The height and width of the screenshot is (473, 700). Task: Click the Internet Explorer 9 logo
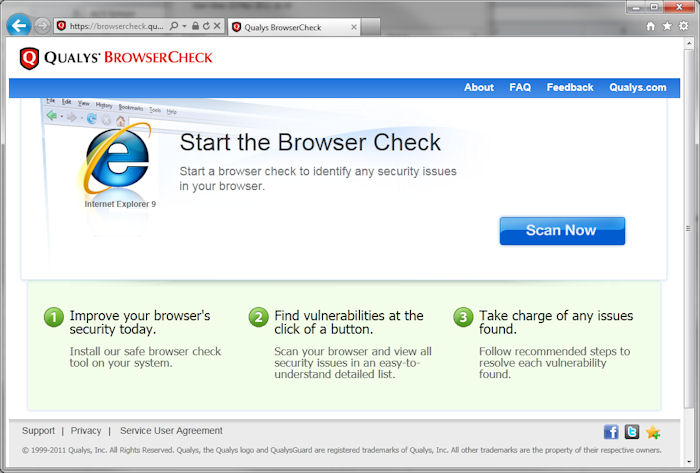coord(115,158)
